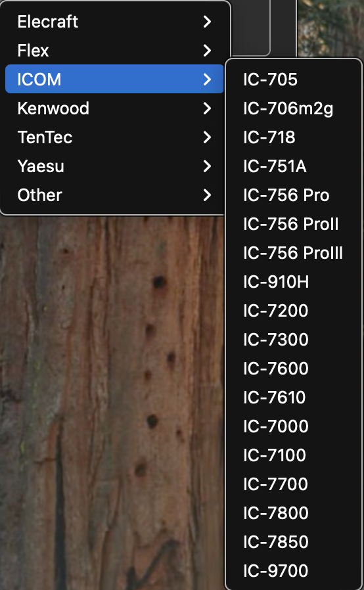Expand the Kenwood submenu chevron

coord(207,108)
